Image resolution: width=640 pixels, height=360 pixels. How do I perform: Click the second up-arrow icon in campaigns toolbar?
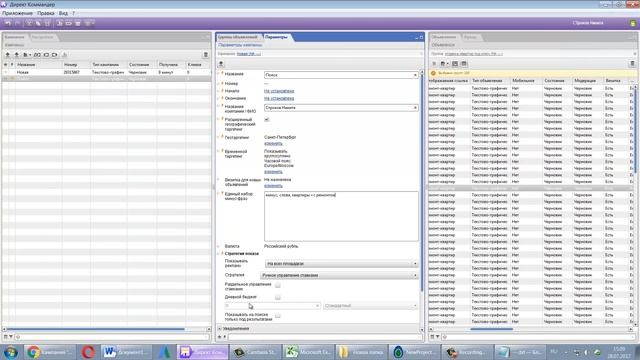click(x=16, y=54)
